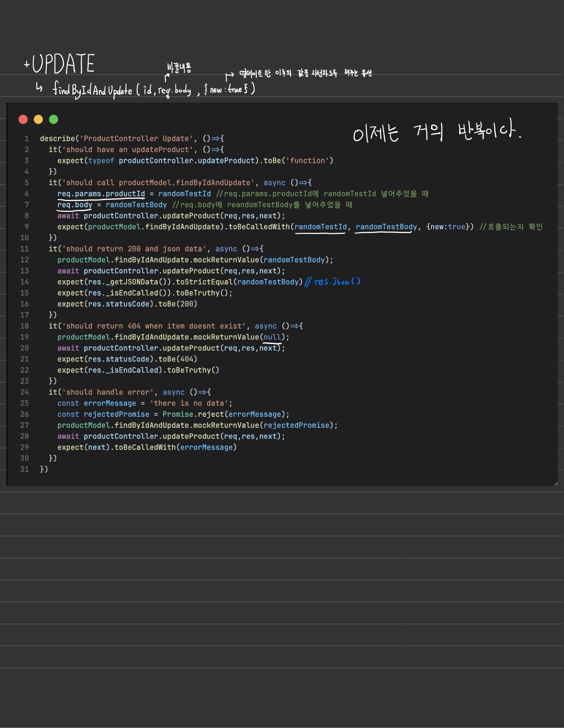The image size is (564, 728).
Task: Click 'await' on line 8
Action: click(68, 216)
